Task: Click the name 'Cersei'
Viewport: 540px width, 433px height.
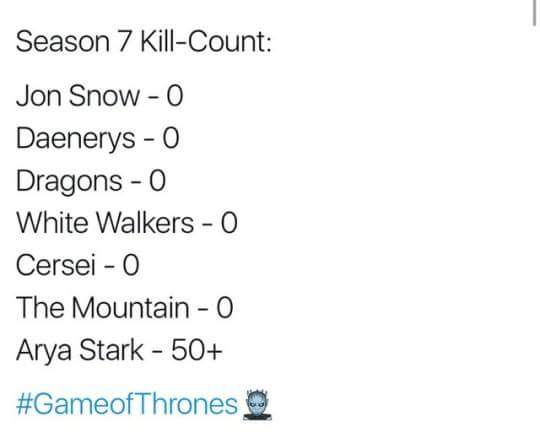Action: tap(55, 265)
